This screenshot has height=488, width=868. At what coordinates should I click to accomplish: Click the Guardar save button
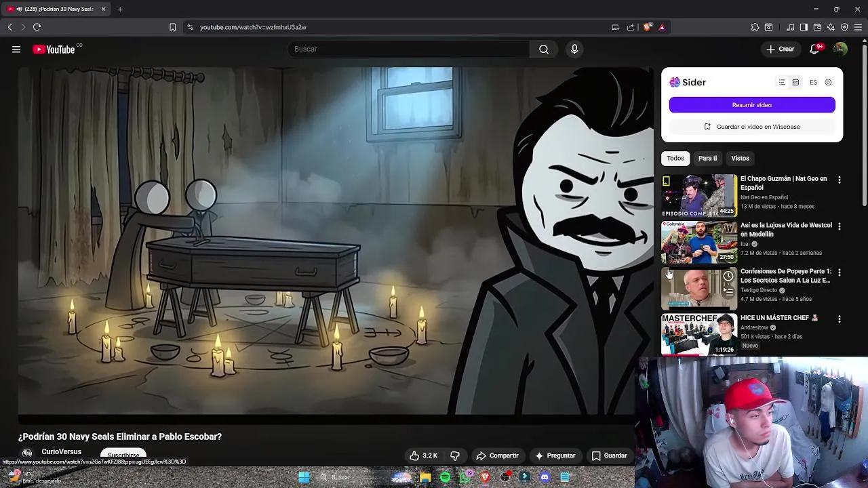pyautogui.click(x=609, y=455)
